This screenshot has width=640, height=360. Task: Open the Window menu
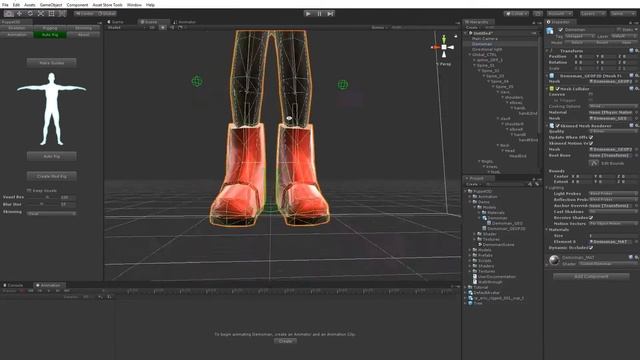134,5
